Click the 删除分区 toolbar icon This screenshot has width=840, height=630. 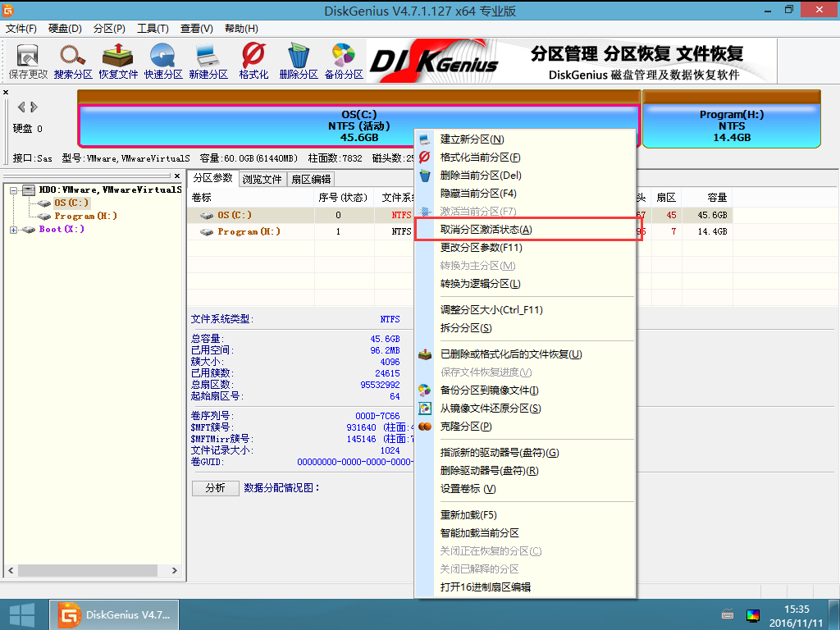(x=299, y=62)
